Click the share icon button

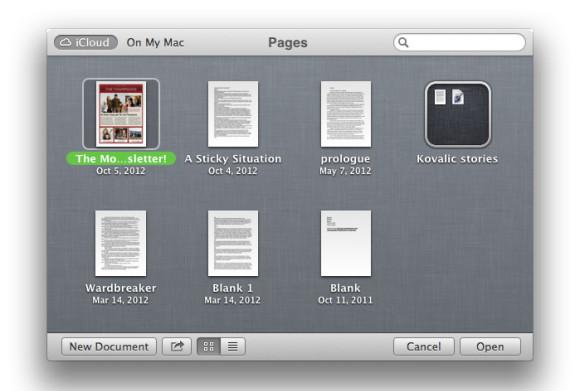point(177,347)
